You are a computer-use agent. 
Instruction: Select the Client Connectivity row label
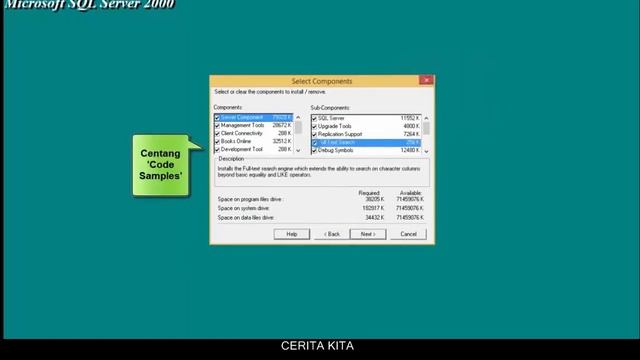click(x=242, y=133)
